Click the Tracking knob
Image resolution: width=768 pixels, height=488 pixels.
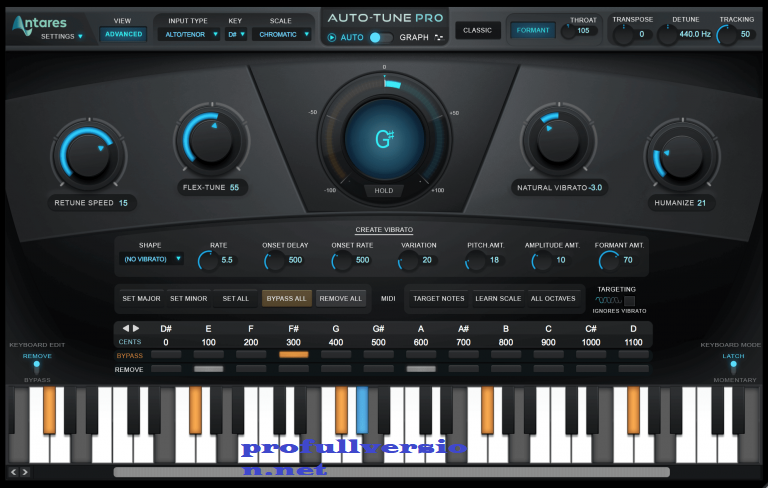point(727,35)
